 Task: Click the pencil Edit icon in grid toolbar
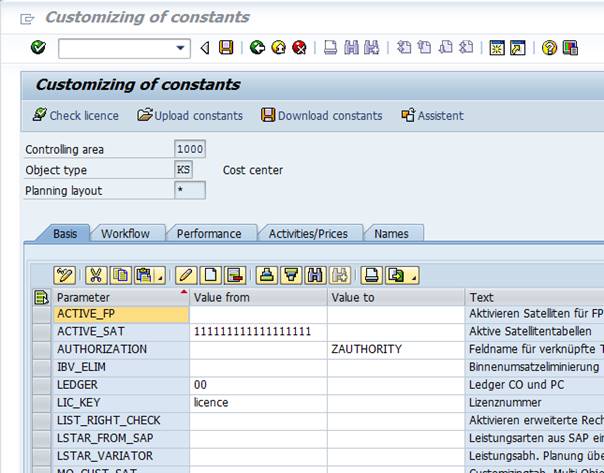pos(185,275)
